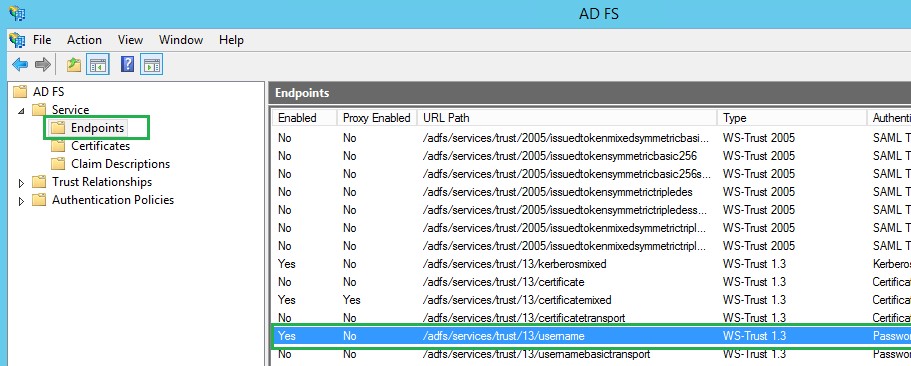Click the Endpoints pane header
This screenshot has height=366, width=911.
pos(590,93)
